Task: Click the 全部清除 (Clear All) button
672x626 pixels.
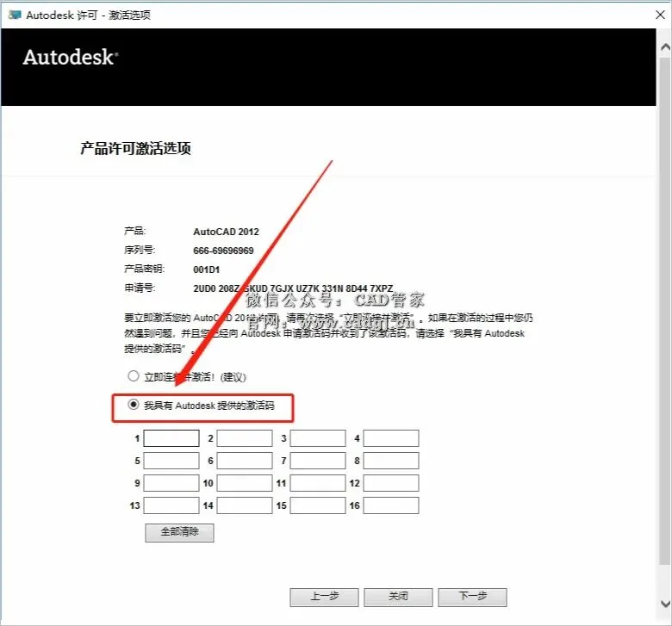Action: click(179, 533)
